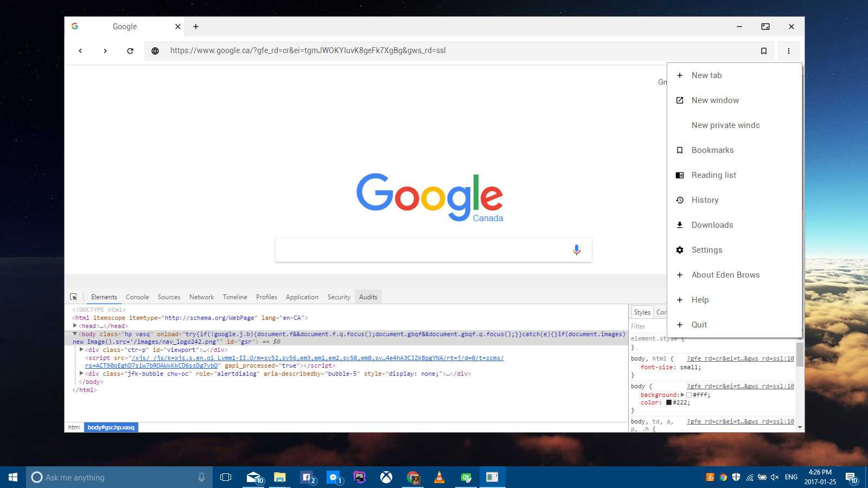Image resolution: width=868 pixels, height=488 pixels.
Task: Click the Google Canada logo
Action: click(430, 197)
